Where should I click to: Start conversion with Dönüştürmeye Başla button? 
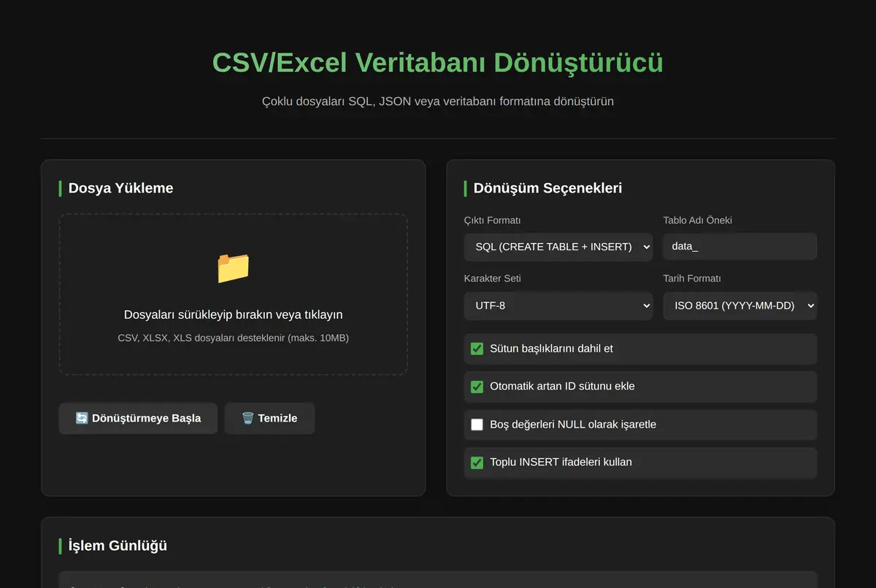point(138,418)
